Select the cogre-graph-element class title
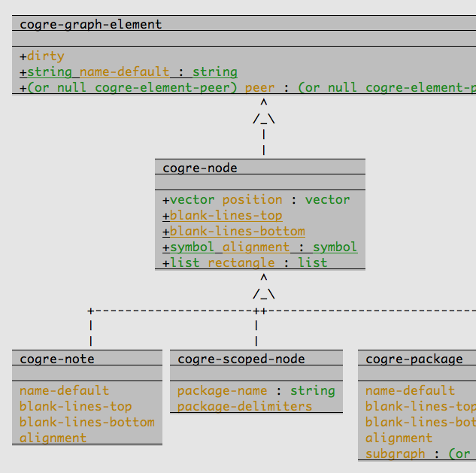Screen dimensions: 476x473 coord(90,24)
